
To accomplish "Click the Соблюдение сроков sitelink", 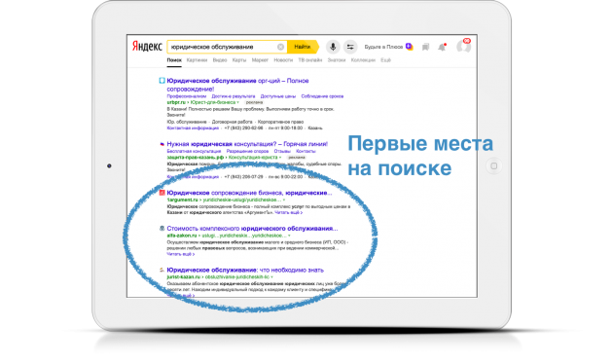I will (322, 96).
